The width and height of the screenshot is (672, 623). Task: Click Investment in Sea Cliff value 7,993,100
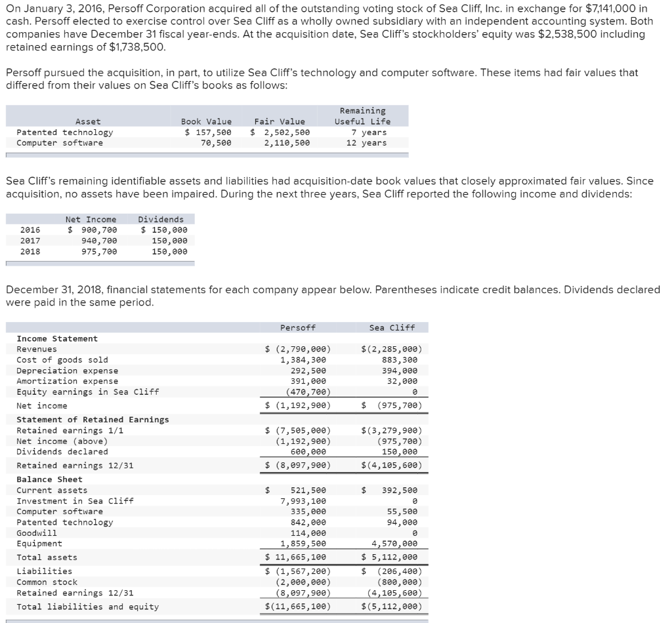(303, 501)
